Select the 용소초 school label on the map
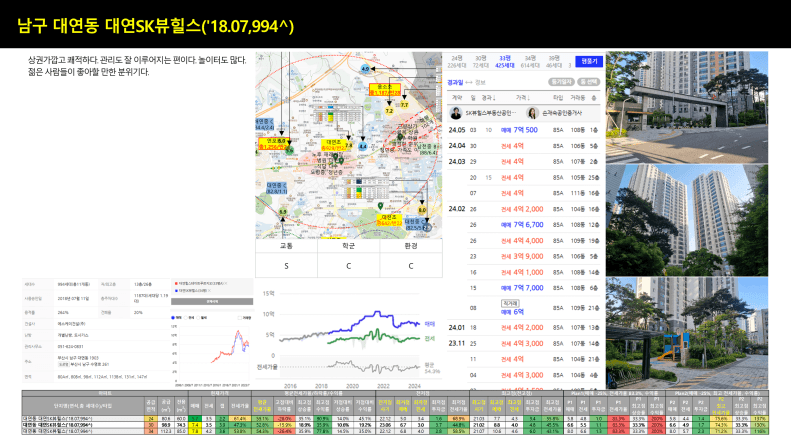 [384, 90]
